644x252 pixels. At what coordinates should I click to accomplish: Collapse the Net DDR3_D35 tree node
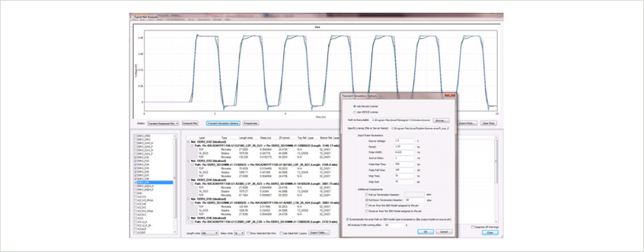point(188,199)
